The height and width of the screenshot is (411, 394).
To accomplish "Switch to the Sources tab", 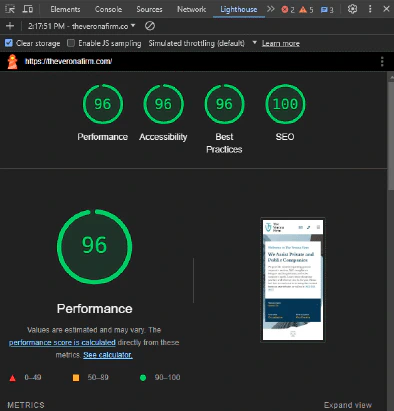I will 149,9.
